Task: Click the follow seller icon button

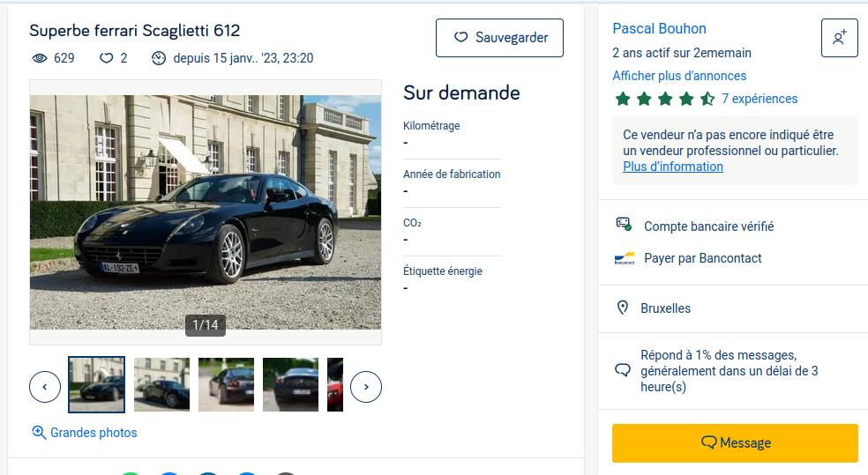Action: [839, 38]
